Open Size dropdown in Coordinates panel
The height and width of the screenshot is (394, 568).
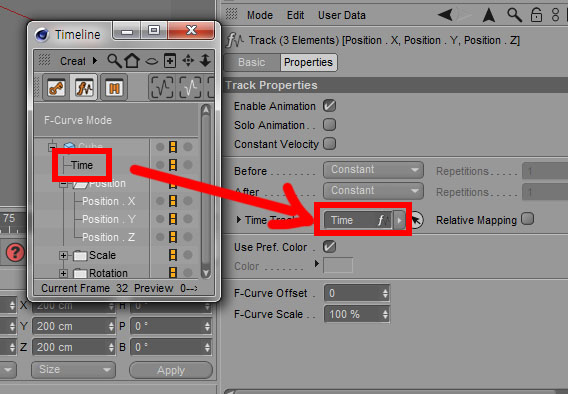[73, 370]
